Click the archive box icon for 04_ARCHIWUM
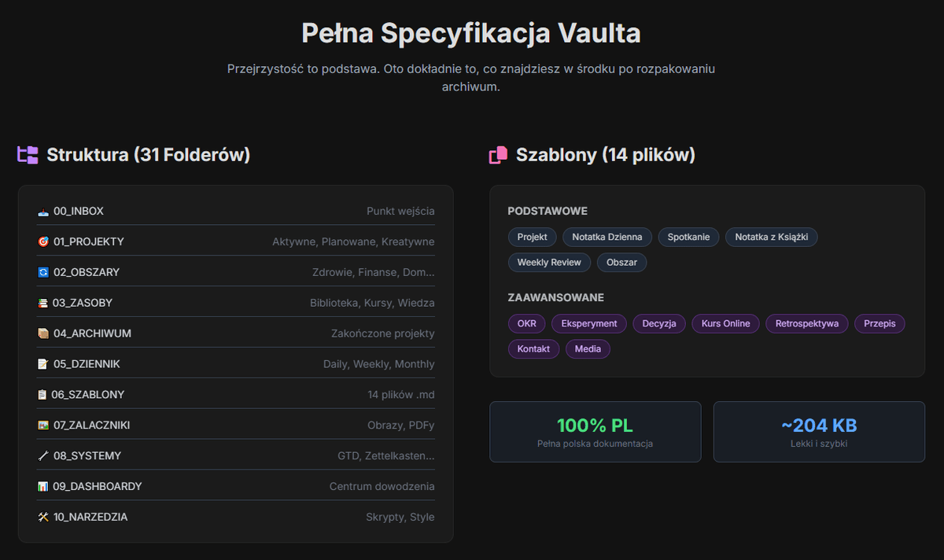The height and width of the screenshot is (560, 944). click(x=43, y=334)
